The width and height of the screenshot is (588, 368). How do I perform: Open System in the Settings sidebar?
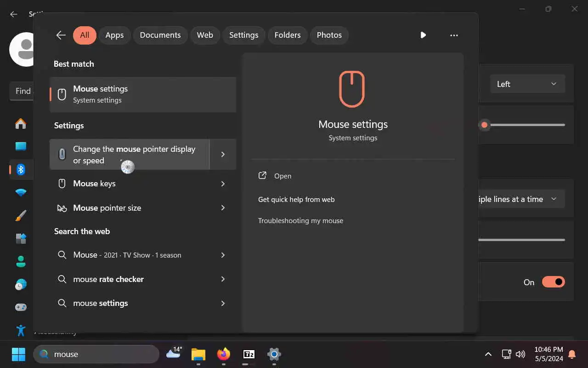coord(21,146)
